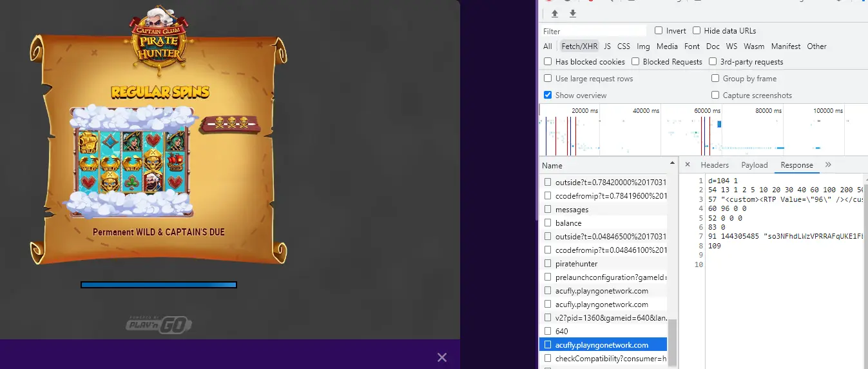Enable Group by frame checkbox
Image resolution: width=868 pixels, height=369 pixels.
coord(715,78)
